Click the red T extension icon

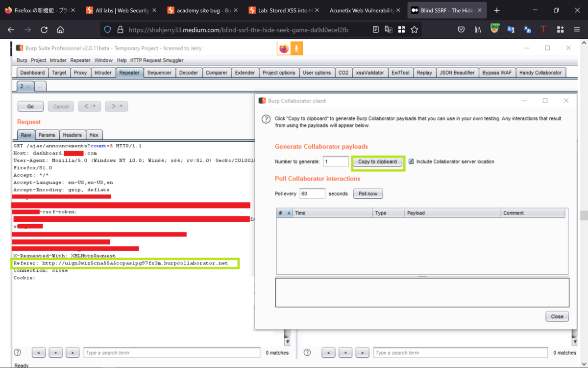543,30
